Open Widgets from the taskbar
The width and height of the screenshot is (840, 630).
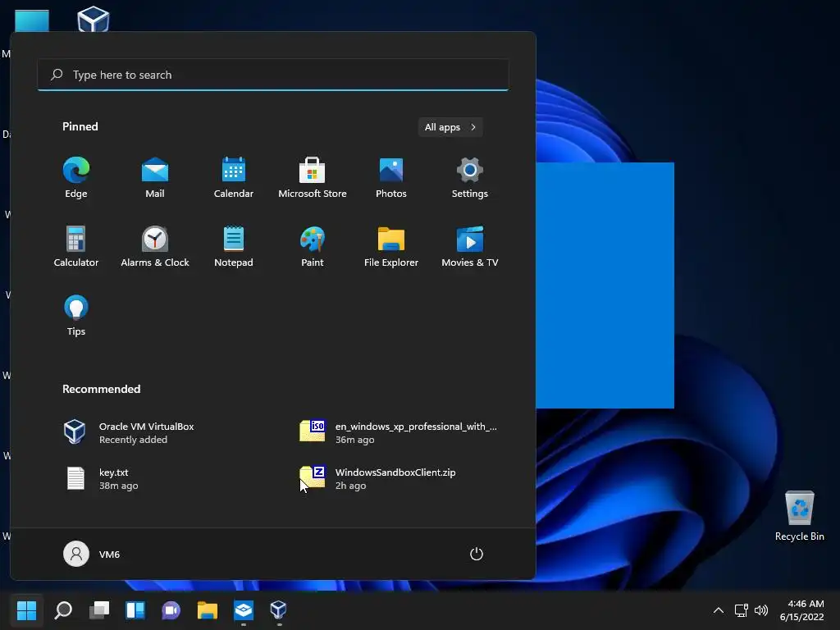click(135, 609)
